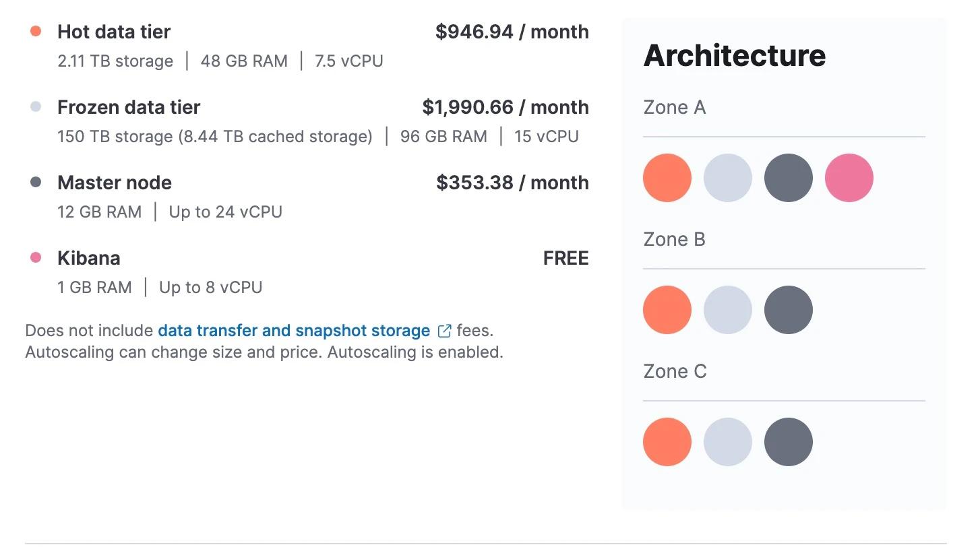Click the pink bullet beside Kibana
This screenshot has width=980, height=547.
[x=35, y=257]
